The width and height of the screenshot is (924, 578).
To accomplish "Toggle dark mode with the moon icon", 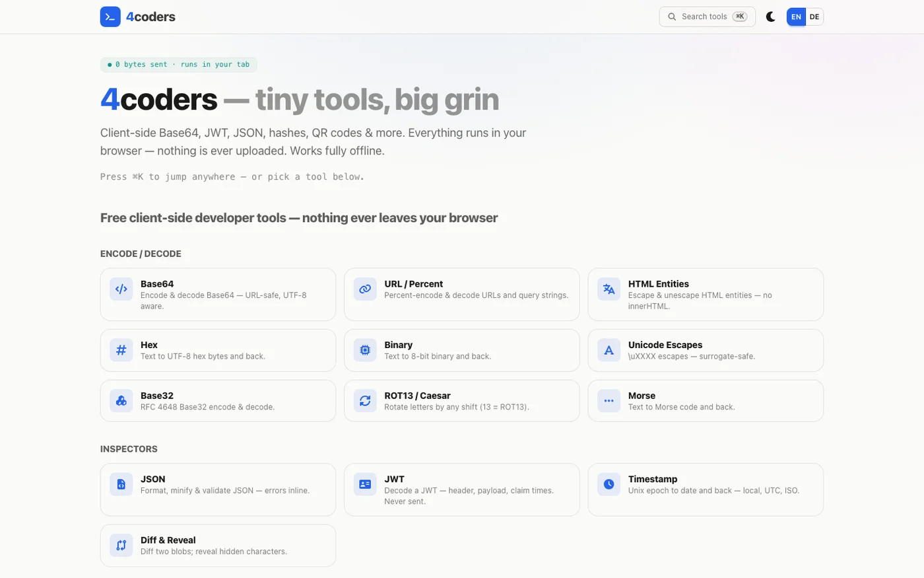I will point(771,17).
